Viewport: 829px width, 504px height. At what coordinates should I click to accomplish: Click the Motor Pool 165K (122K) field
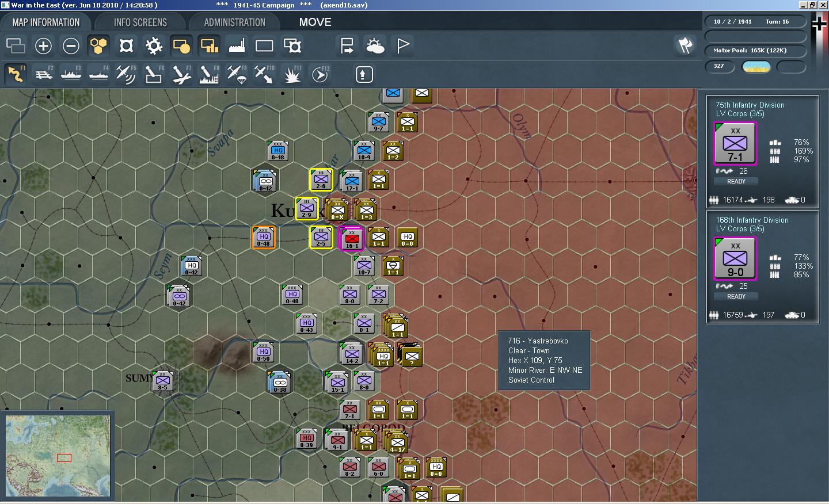(x=755, y=51)
